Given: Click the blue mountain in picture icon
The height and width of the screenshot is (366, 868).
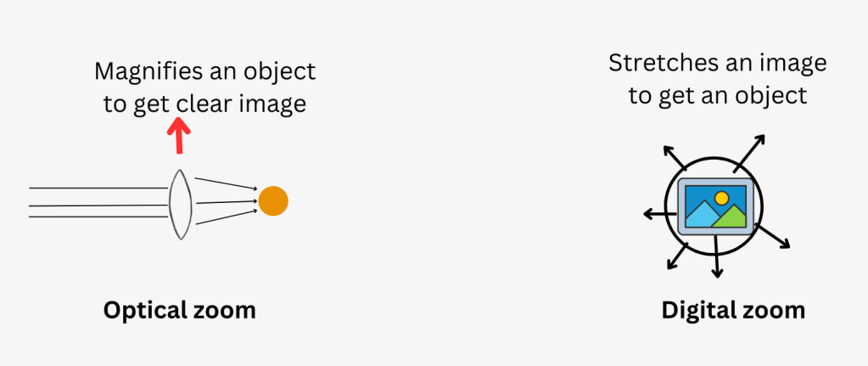Looking at the screenshot, I should [700, 215].
